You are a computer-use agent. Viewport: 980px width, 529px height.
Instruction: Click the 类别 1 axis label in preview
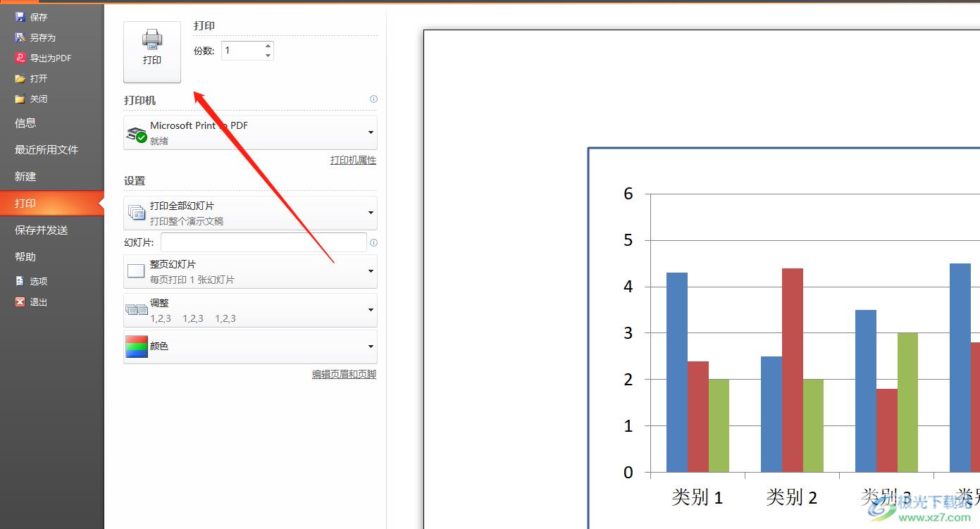tap(697, 497)
